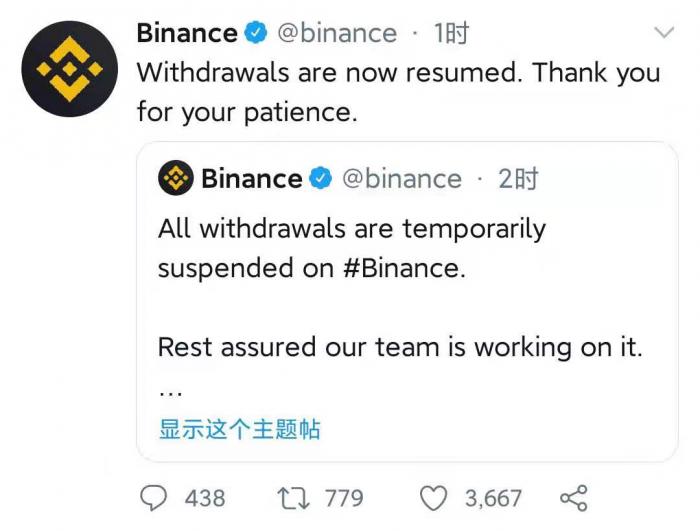Click the @binance handle in quoted tweet
Viewport: 700px width, 531px height.
(401, 179)
